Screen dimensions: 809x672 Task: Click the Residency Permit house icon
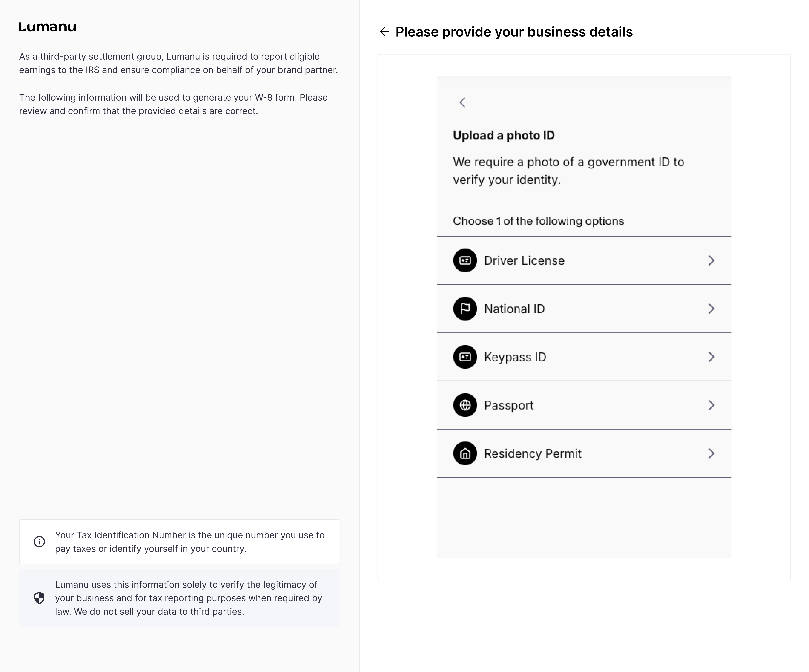point(465,453)
